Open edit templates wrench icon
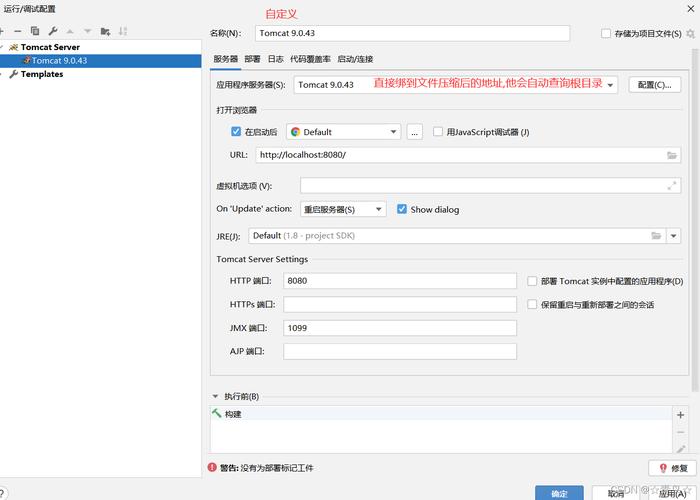The image size is (700, 500). (x=53, y=31)
